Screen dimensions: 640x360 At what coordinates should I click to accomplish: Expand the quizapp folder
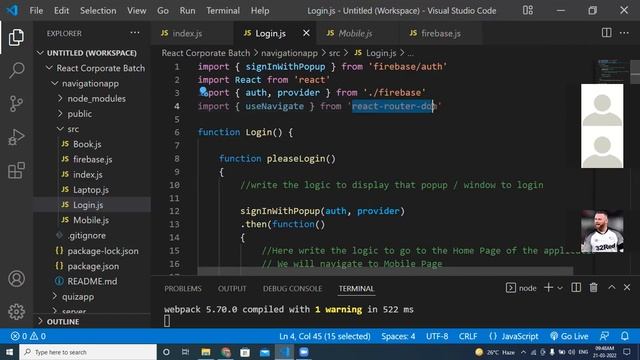pyautogui.click(x=92, y=296)
